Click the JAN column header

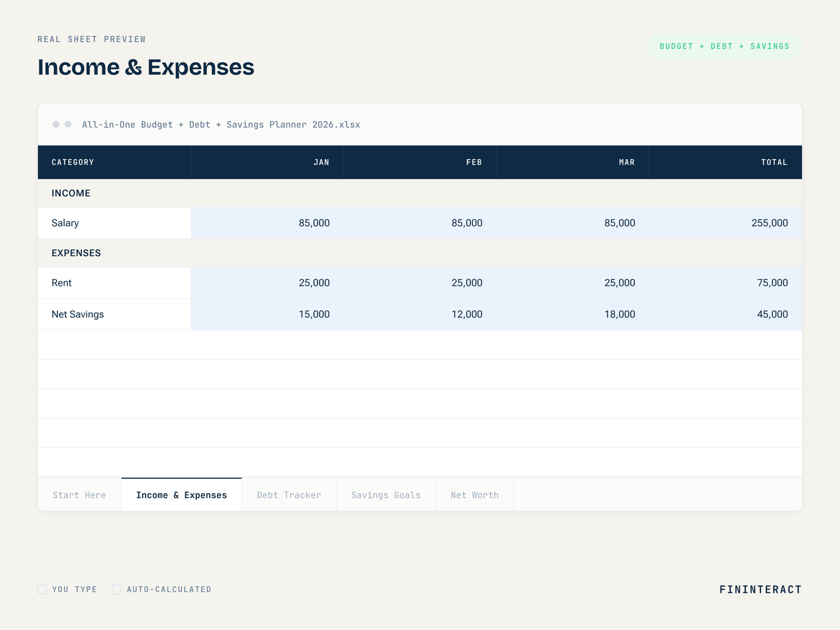click(x=267, y=162)
